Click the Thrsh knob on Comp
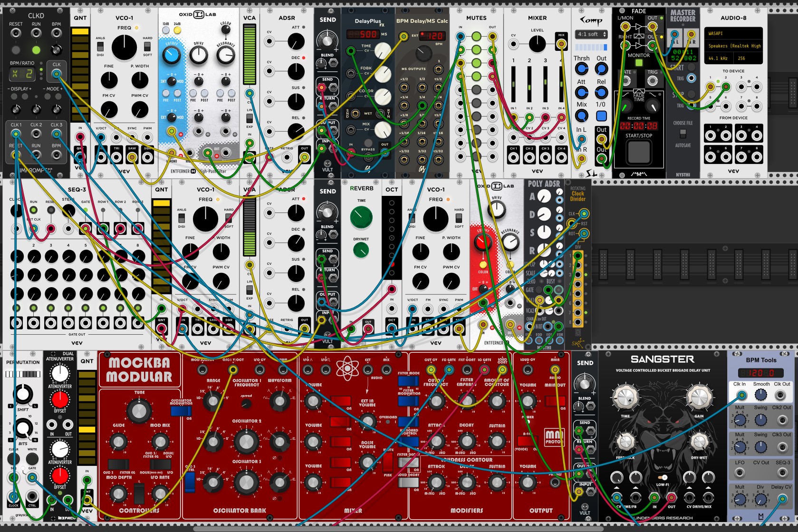 click(x=581, y=68)
